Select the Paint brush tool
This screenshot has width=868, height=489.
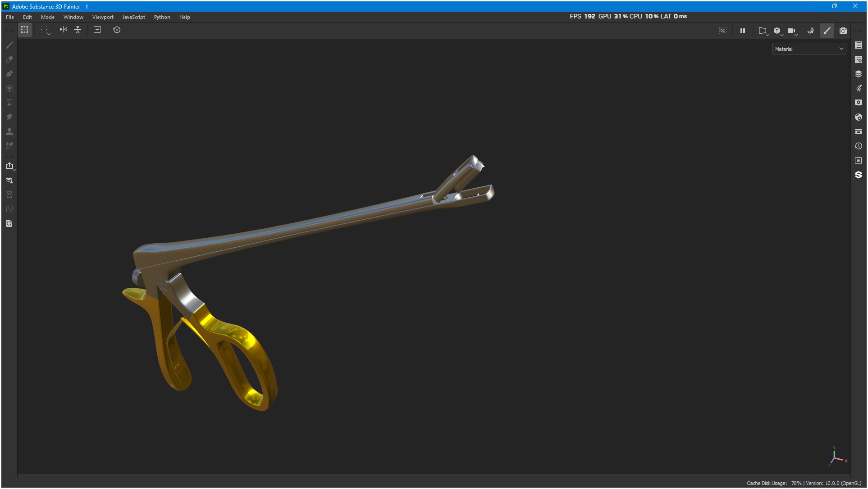pos(9,45)
